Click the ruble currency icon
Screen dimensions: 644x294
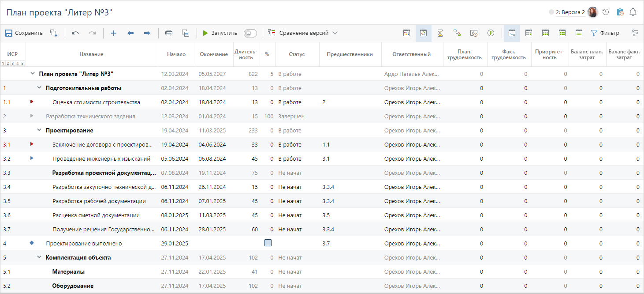tap(491, 33)
